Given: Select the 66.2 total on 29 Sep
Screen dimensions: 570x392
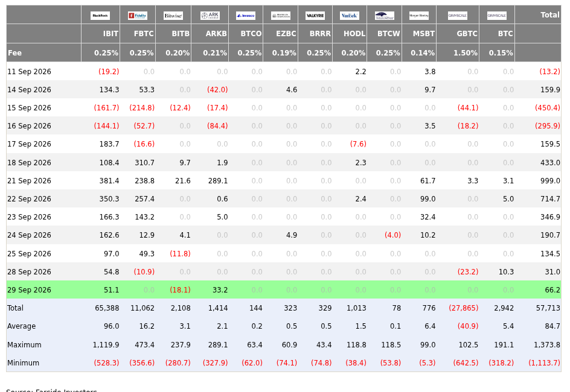Looking at the screenshot, I should 552,290.
